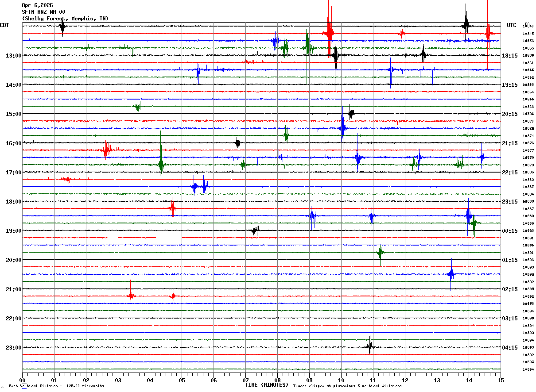Click the TIME (MINUTES) axis title
This screenshot has width=536, height=392.
pyautogui.click(x=267, y=385)
